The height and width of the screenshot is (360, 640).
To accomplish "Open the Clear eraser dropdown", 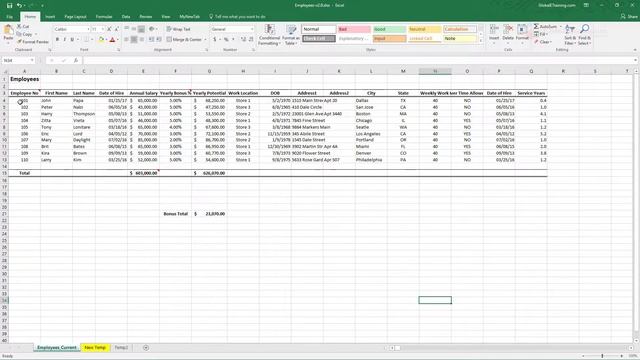I will [x=543, y=42].
